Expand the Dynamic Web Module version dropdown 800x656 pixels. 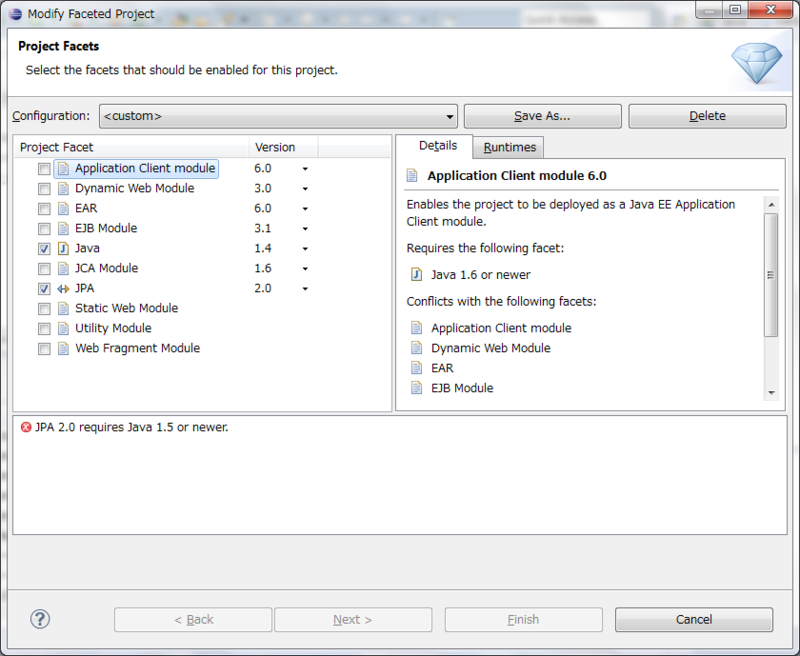(305, 189)
